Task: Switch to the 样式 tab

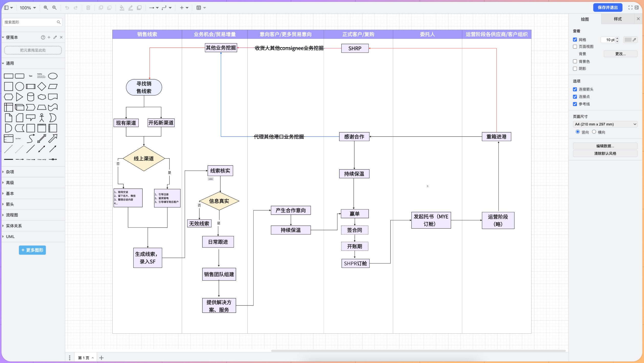Action: click(618, 19)
